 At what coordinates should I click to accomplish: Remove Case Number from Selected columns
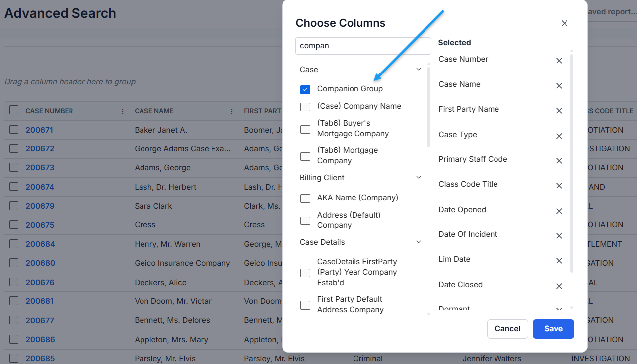(x=559, y=61)
